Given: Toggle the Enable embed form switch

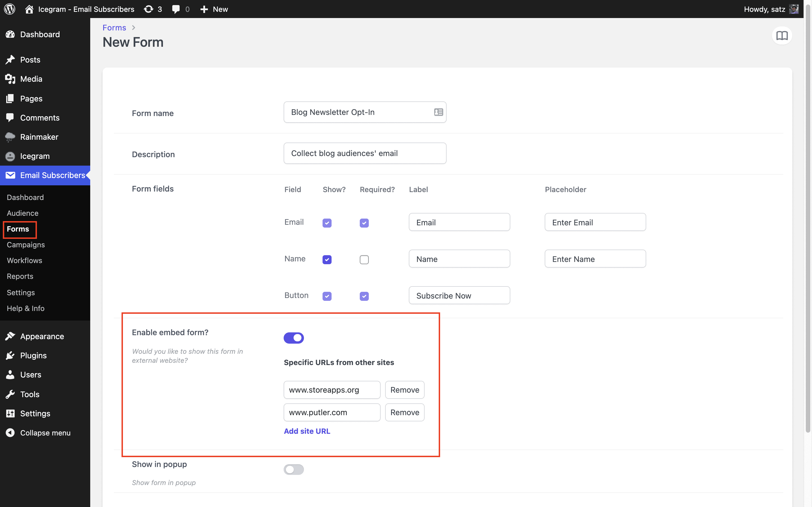Looking at the screenshot, I should point(293,338).
